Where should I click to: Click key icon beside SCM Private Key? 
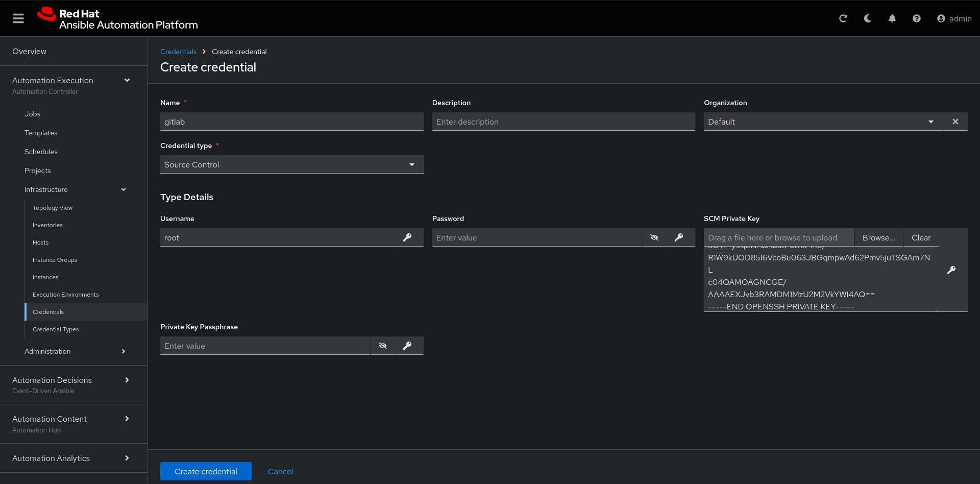pyautogui.click(x=951, y=270)
